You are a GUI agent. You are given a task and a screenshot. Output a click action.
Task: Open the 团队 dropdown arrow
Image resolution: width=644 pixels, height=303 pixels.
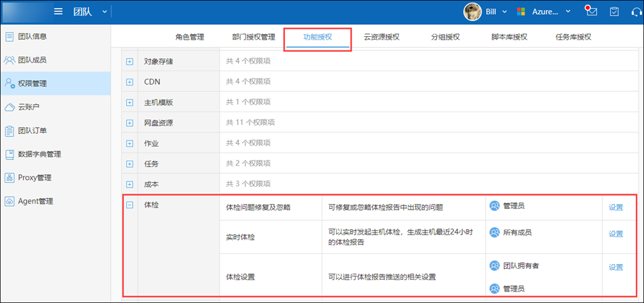[x=105, y=11]
